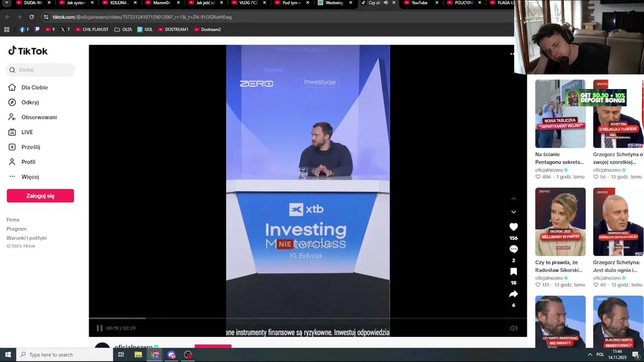Screen dimensions: 644x362
Task: Click the browser Forward arrow
Action: coord(19,17)
